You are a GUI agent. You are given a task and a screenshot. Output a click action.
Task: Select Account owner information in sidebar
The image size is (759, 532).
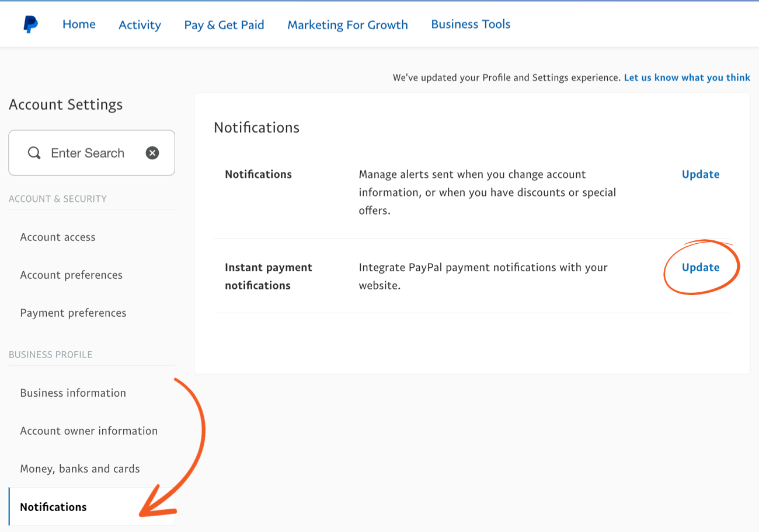click(89, 430)
